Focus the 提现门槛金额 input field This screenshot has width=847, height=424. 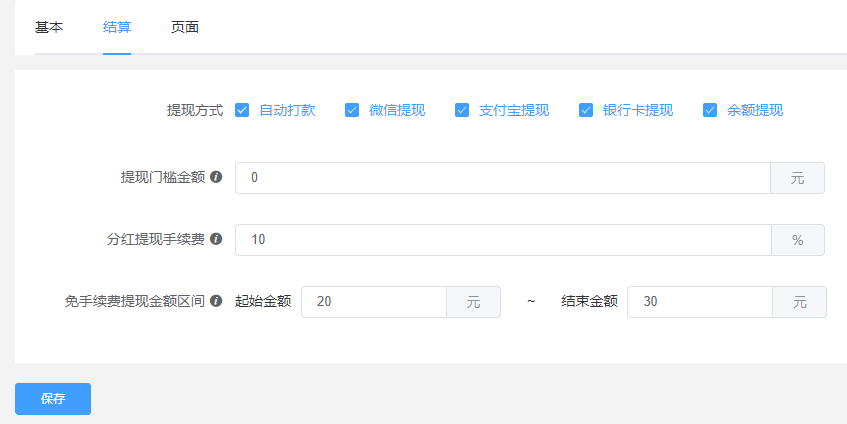[x=503, y=178]
